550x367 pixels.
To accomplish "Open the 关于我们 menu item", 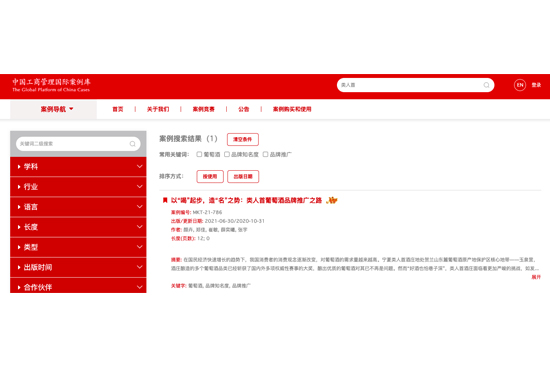I will (158, 109).
